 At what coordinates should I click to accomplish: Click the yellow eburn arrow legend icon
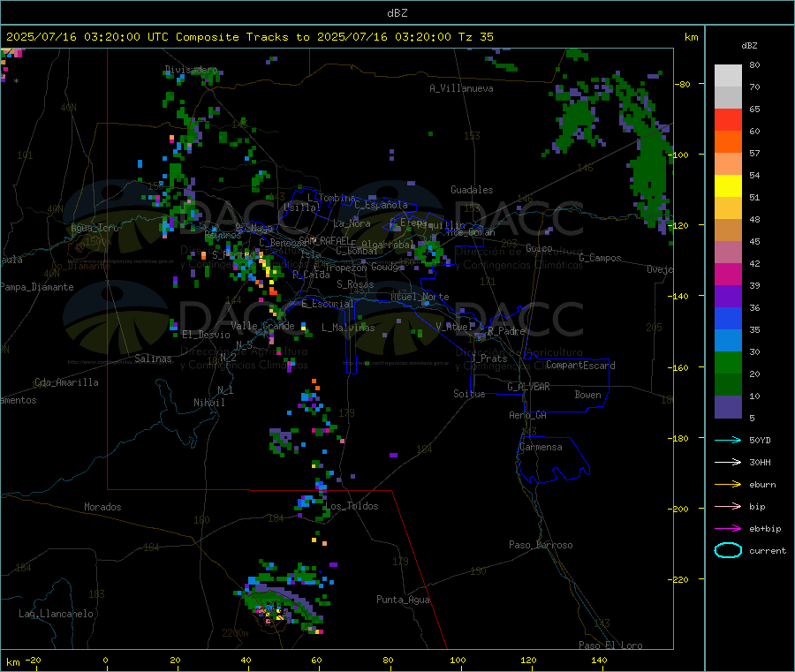click(728, 485)
